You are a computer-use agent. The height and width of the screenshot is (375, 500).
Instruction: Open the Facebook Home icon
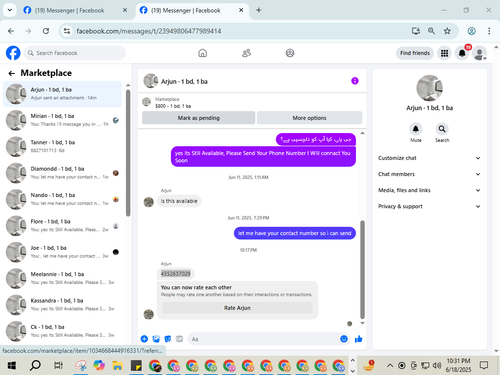point(202,53)
